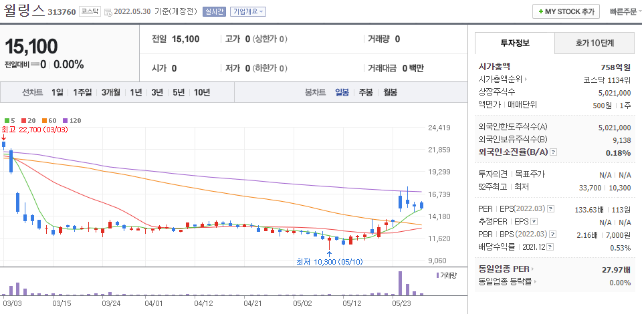The width and height of the screenshot is (644, 314).
Task: Click the 04/12 date on chart axis
Action: 203,303
